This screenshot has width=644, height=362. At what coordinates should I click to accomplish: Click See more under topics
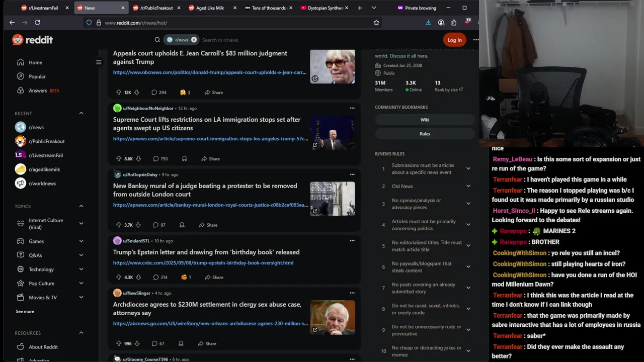point(25,312)
